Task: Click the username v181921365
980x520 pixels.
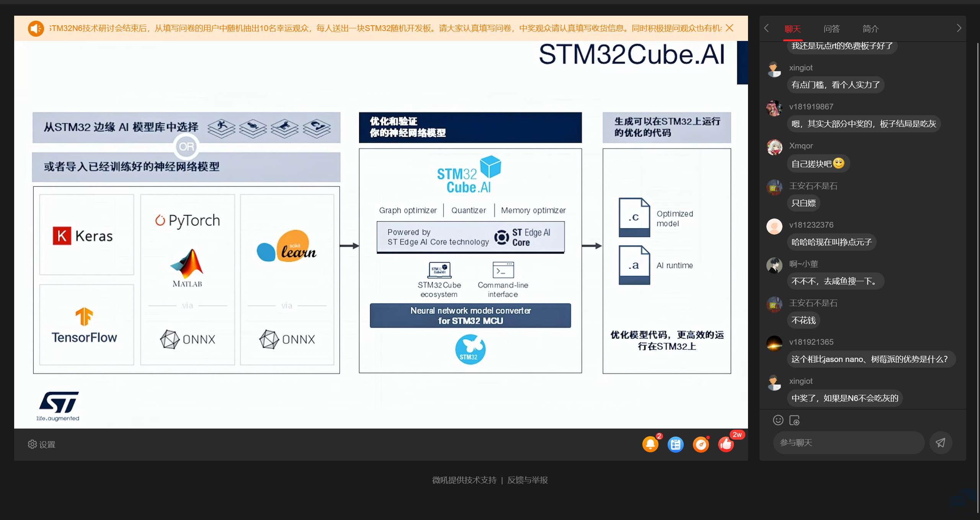Action: (x=811, y=342)
